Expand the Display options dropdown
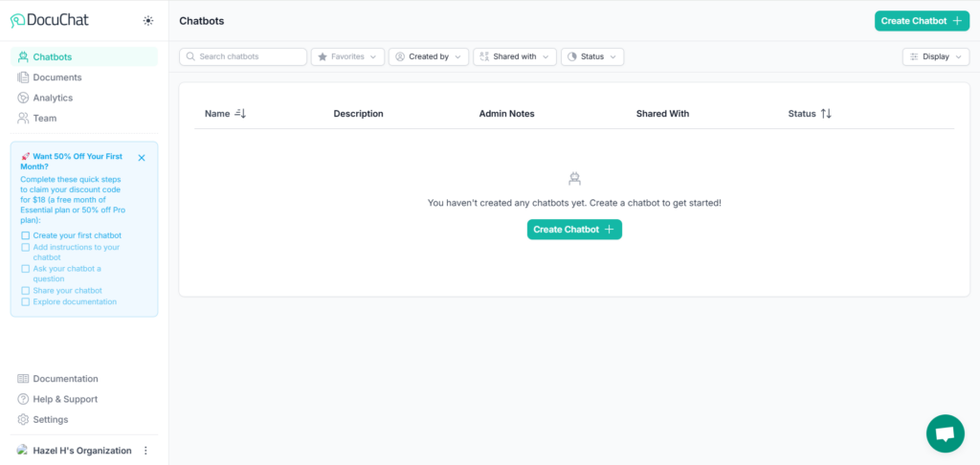This screenshot has width=980, height=465. 935,57
